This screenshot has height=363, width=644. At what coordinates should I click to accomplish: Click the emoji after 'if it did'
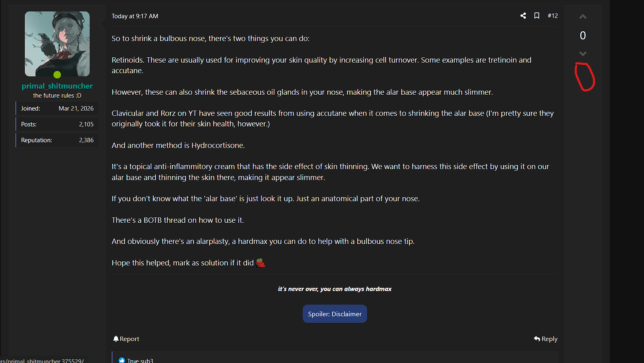[261, 263]
